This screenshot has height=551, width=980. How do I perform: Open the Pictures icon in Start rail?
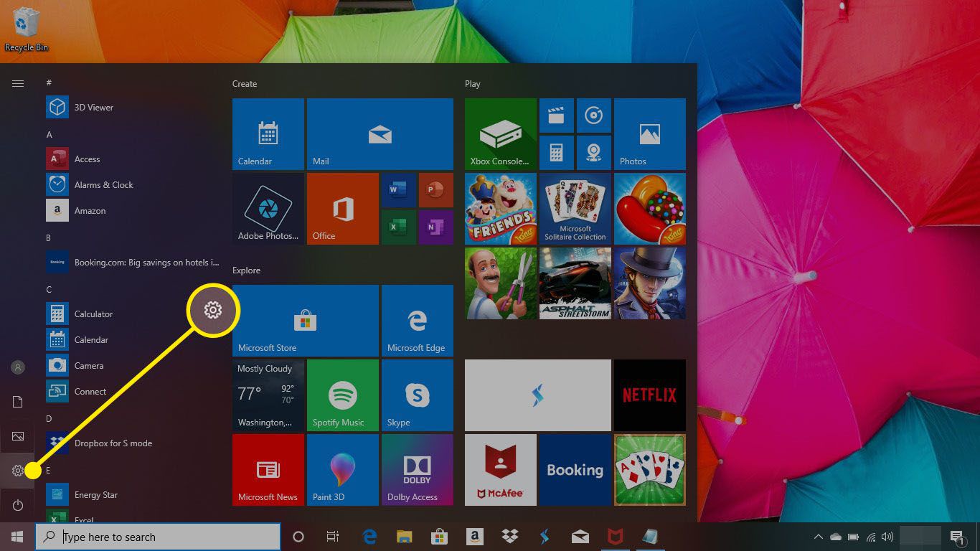(18, 436)
